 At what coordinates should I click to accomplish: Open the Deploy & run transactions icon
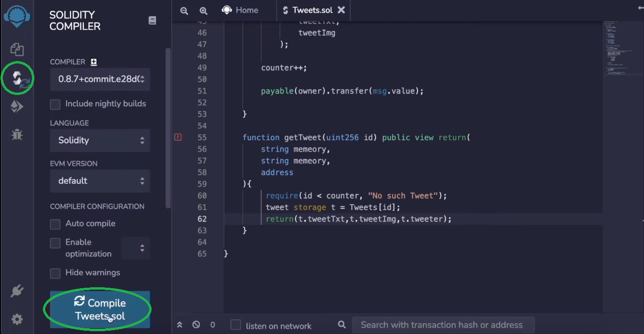tap(17, 106)
